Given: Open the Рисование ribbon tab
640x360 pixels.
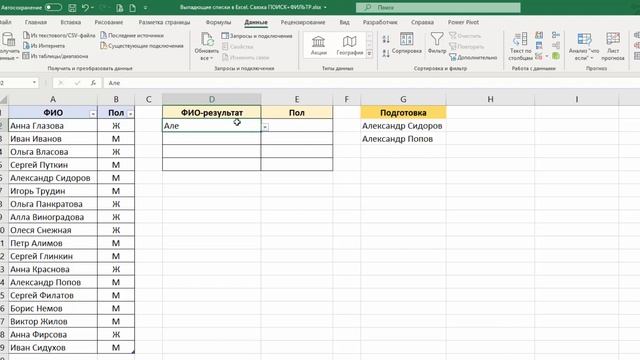Looking at the screenshot, I should [x=109, y=22].
